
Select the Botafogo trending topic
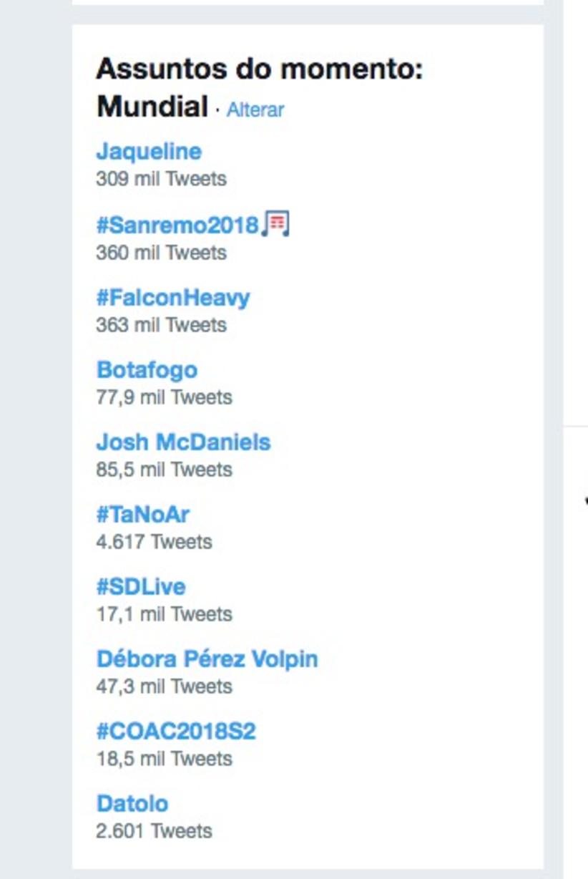coord(147,370)
